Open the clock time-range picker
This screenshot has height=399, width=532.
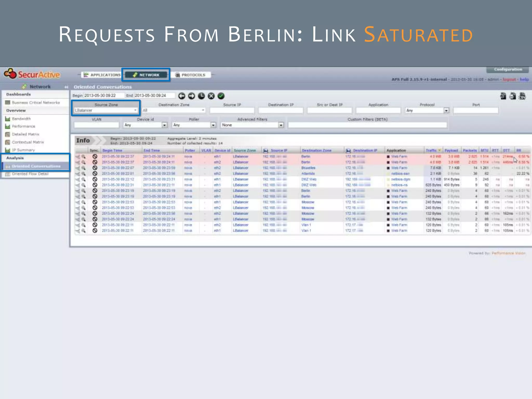(201, 96)
